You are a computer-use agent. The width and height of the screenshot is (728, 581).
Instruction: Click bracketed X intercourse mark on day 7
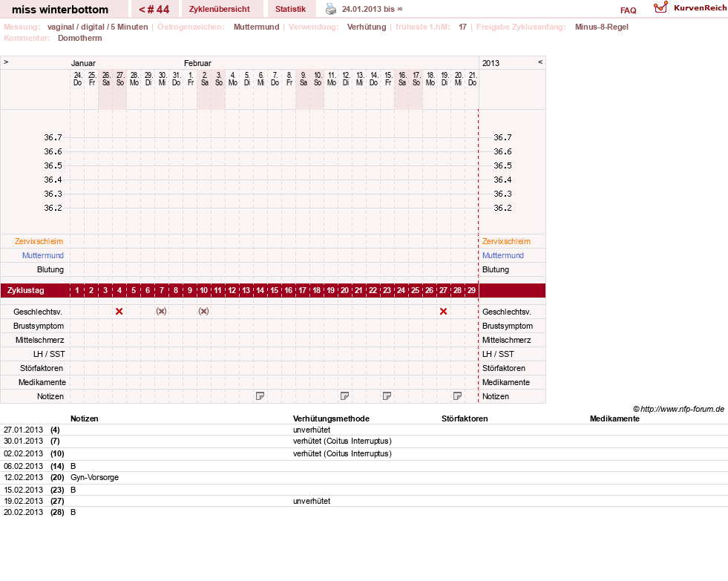(x=161, y=312)
